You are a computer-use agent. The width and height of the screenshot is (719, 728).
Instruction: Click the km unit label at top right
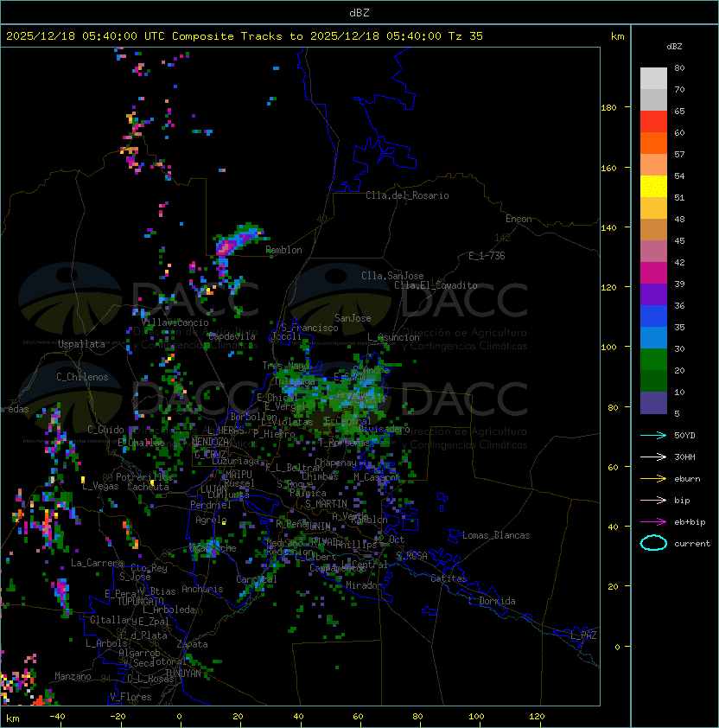[x=617, y=36]
